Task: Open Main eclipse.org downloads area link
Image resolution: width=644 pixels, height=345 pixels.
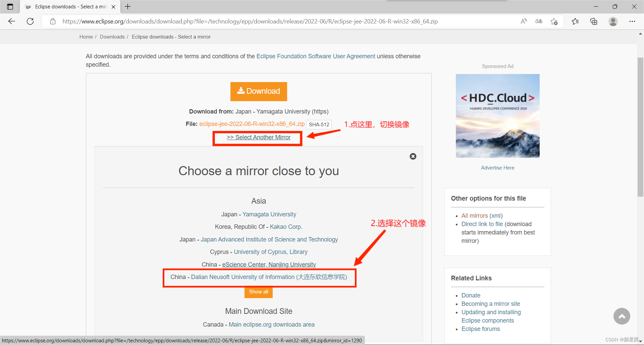Action: [272, 325]
